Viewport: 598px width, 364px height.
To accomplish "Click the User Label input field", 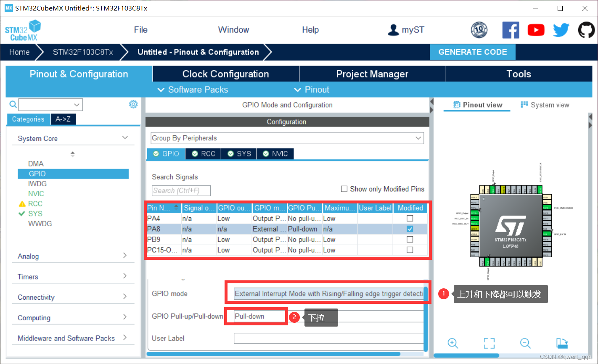I will click(329, 338).
